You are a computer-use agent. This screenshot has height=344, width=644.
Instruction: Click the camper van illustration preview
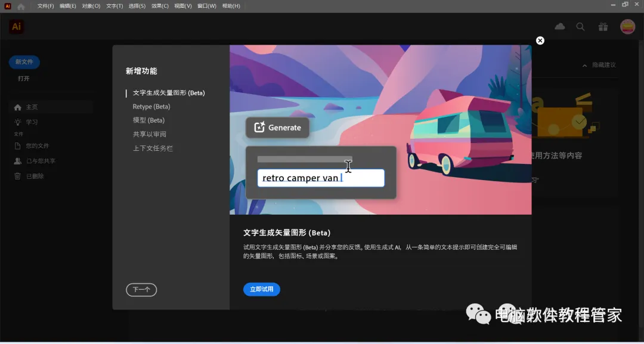tap(460, 131)
